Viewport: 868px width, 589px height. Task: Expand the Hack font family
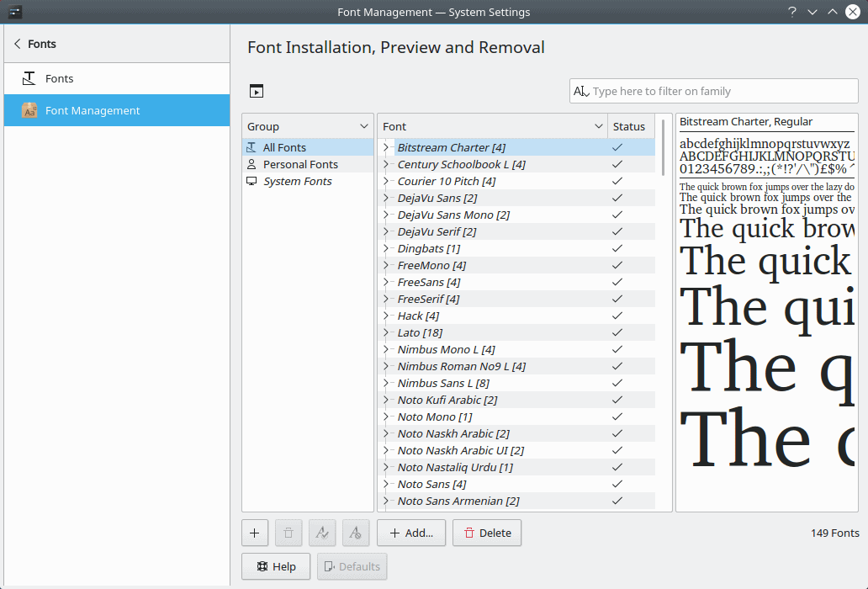click(x=386, y=316)
